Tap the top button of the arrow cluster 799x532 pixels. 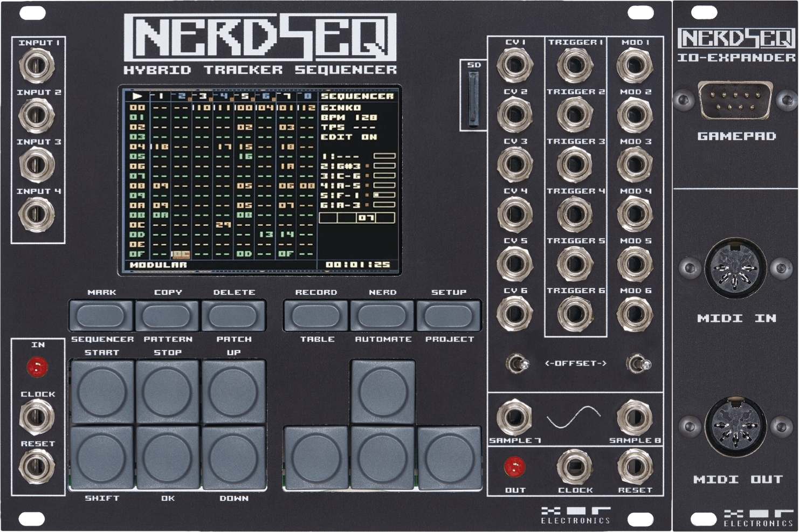(383, 392)
